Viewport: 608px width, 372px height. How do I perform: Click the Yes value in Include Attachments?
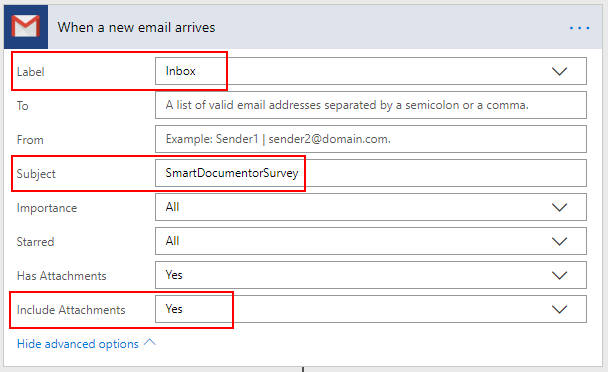174,309
